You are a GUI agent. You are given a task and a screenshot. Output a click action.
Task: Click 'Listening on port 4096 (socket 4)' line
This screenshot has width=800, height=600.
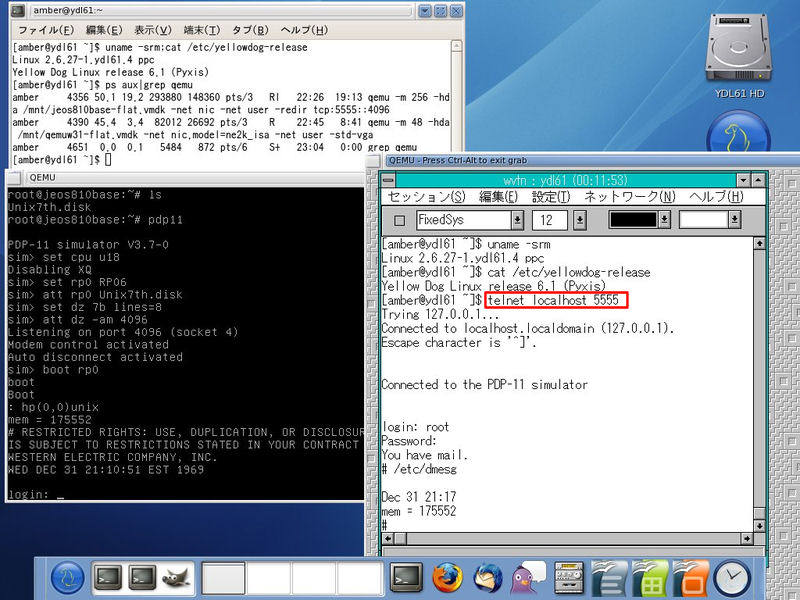pyautogui.click(x=123, y=332)
